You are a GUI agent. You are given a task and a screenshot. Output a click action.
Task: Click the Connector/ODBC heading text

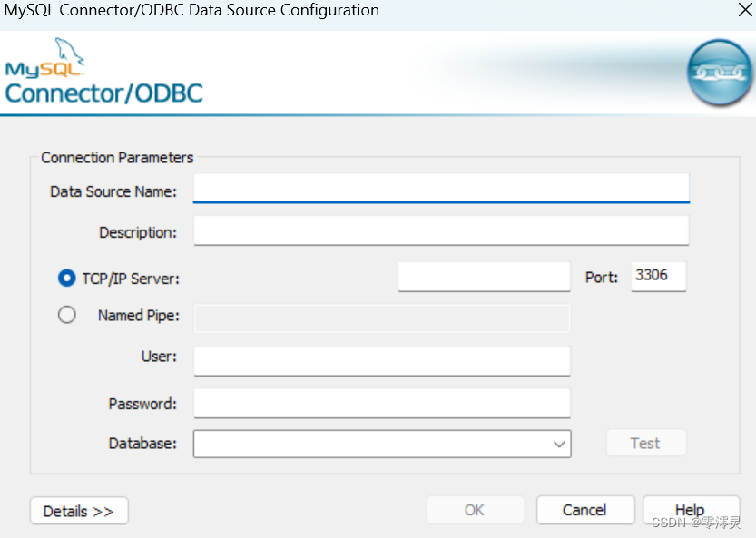pos(103,93)
